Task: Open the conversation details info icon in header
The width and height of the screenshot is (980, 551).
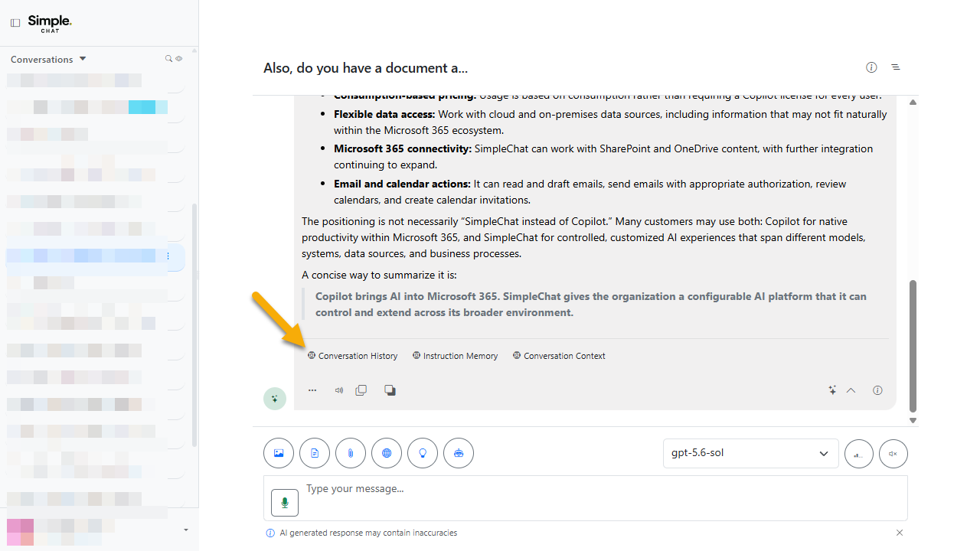Action: [871, 67]
